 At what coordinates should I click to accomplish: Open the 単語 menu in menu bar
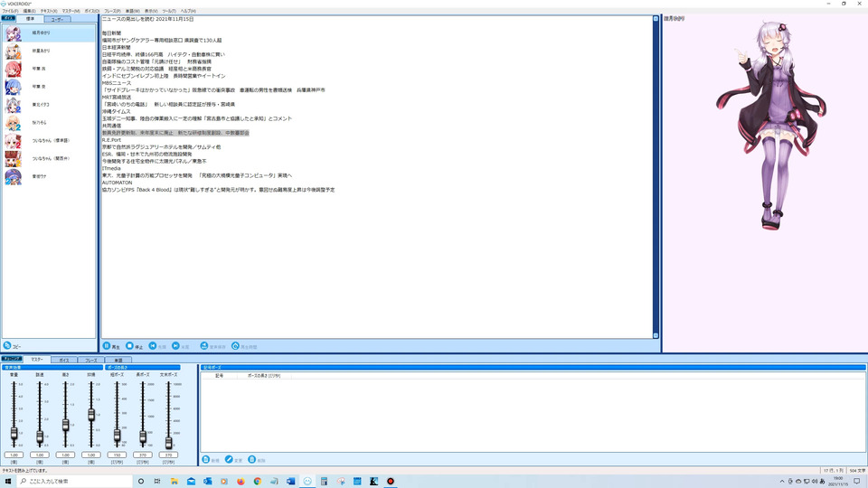[133, 11]
